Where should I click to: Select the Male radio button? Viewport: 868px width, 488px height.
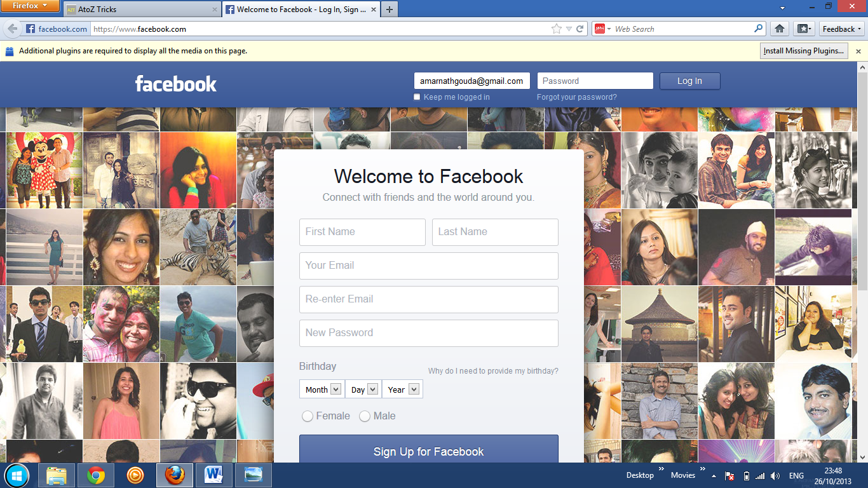click(x=365, y=416)
